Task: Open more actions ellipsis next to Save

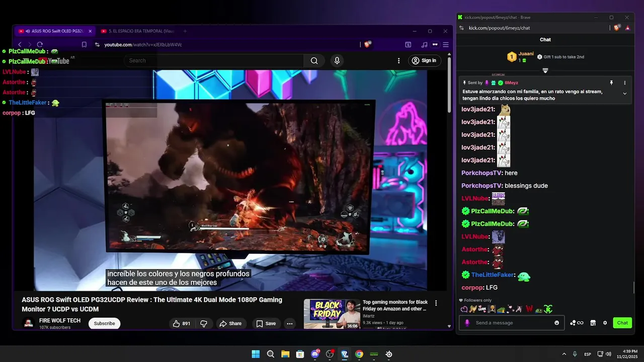Action: pyautogui.click(x=289, y=323)
